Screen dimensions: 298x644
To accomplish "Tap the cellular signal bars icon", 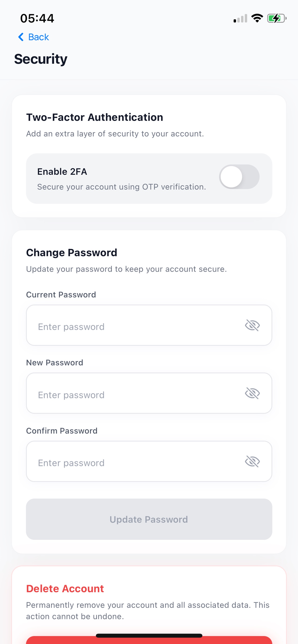I will pyautogui.click(x=240, y=18).
